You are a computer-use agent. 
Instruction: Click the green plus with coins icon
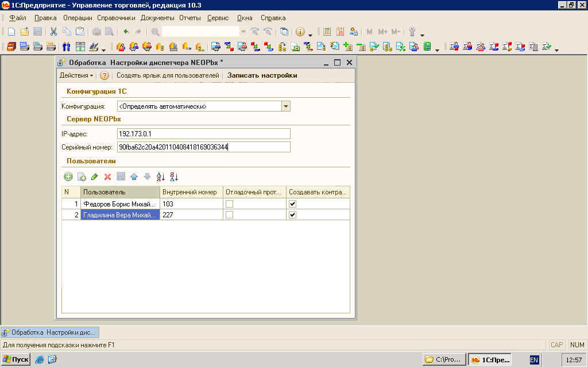pyautogui.click(x=348, y=47)
